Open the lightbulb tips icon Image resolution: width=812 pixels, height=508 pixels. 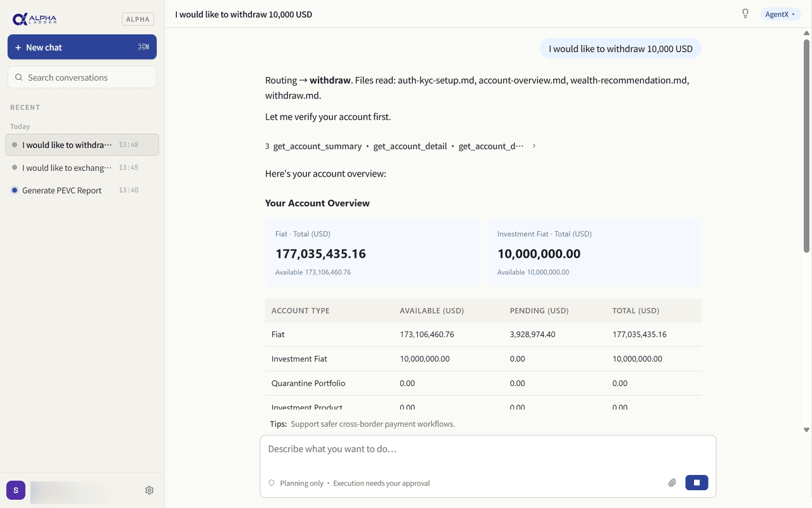point(745,14)
